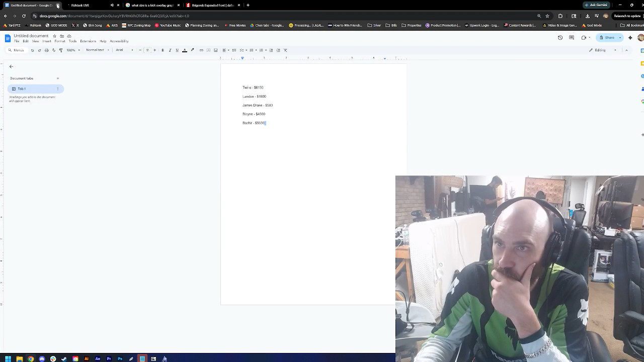The height and width of the screenshot is (362, 644).
Task: Open the Format menu
Action: coord(60,41)
